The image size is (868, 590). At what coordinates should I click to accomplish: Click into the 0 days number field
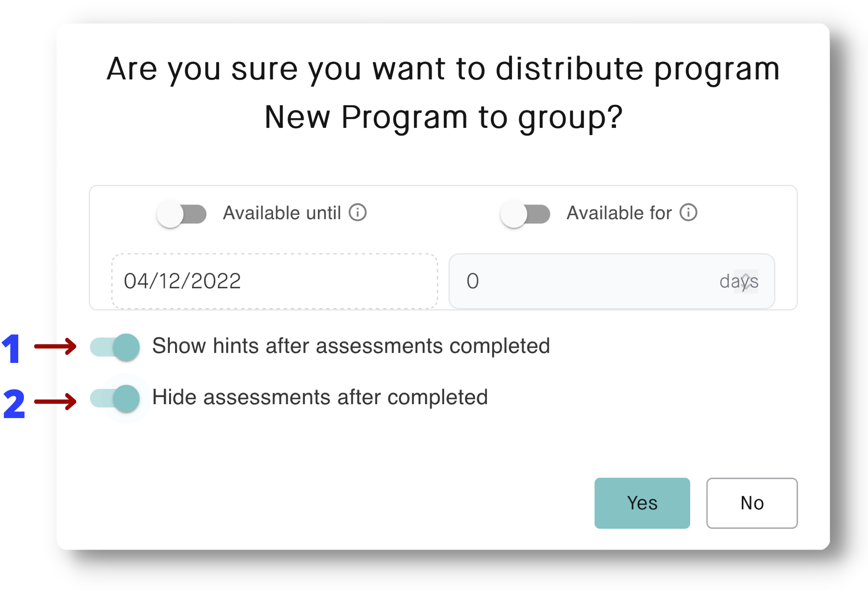(x=612, y=281)
